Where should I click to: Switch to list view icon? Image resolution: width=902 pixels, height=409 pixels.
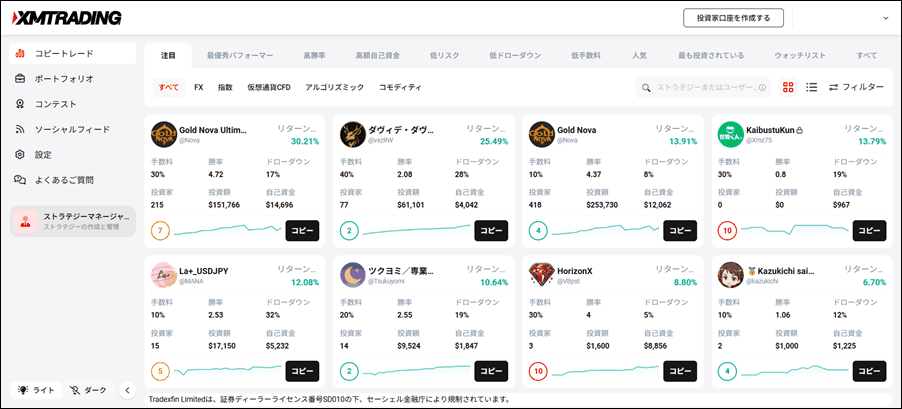pyautogui.click(x=812, y=87)
